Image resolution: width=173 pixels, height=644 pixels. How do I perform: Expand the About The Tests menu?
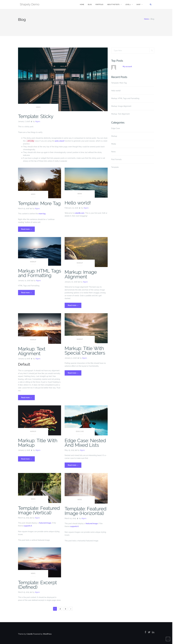[115, 4]
